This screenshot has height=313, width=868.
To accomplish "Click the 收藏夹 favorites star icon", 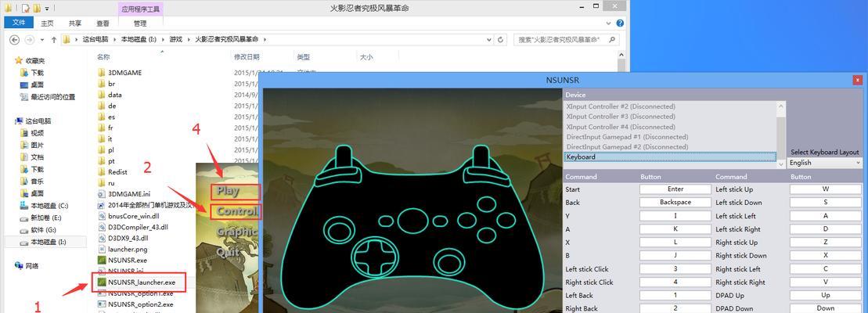I will point(19,60).
